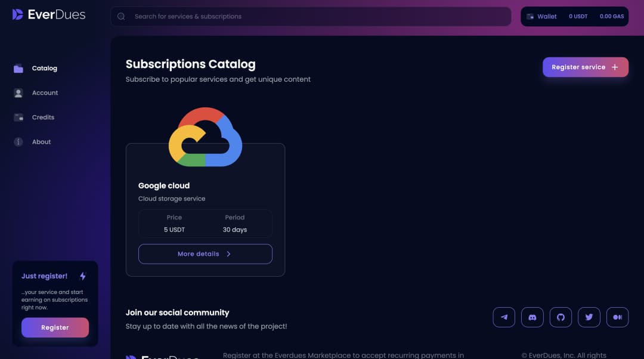Click the 30 days period value

click(235, 230)
